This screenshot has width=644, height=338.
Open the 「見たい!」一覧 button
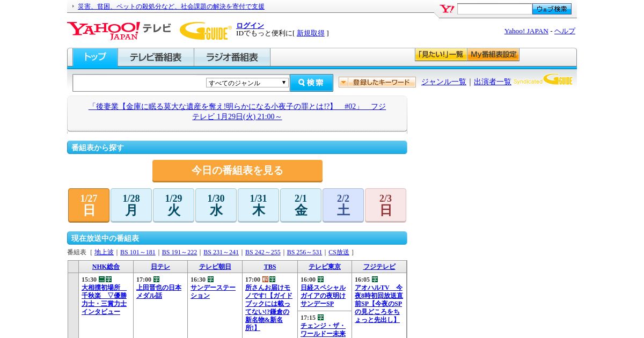(441, 55)
